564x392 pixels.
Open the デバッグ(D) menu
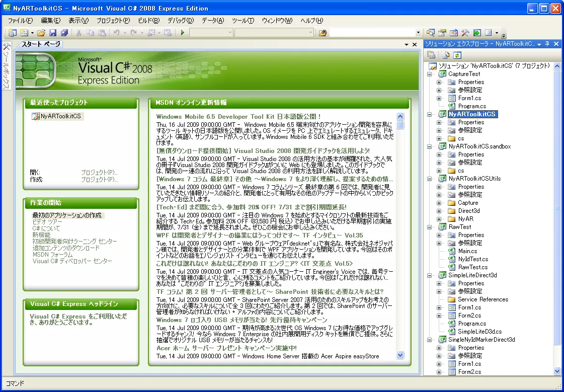tap(180, 21)
